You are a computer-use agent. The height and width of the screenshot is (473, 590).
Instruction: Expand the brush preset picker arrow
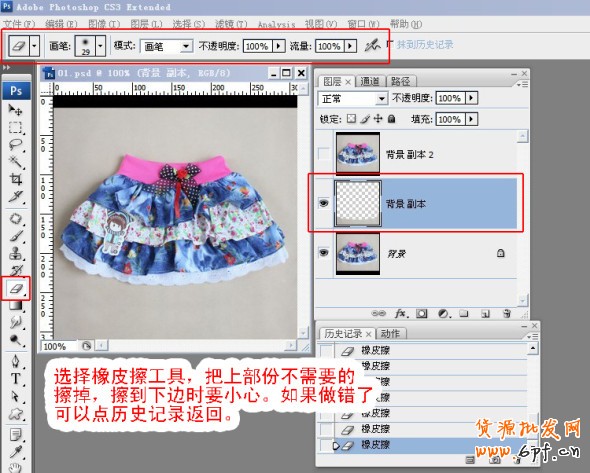pyautogui.click(x=100, y=46)
